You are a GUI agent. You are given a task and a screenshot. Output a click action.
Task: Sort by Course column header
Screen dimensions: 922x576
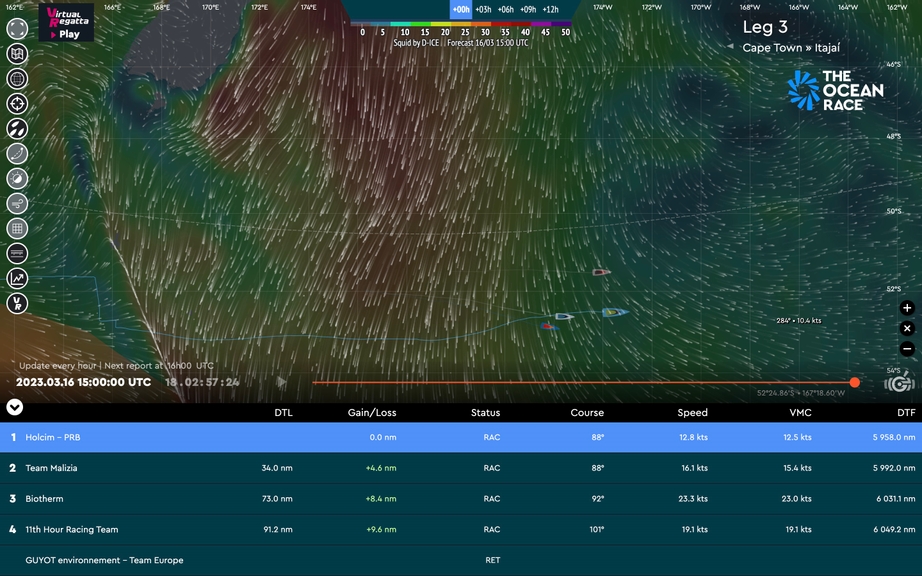coord(587,413)
